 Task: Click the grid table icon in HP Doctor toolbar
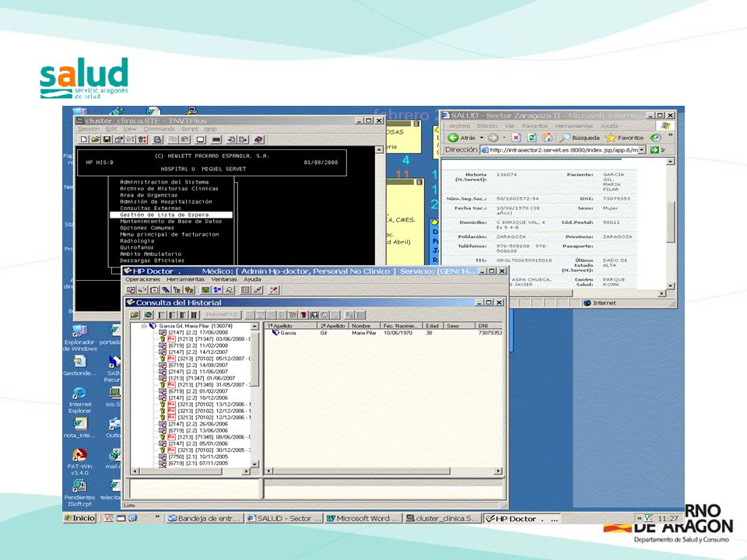point(245,289)
